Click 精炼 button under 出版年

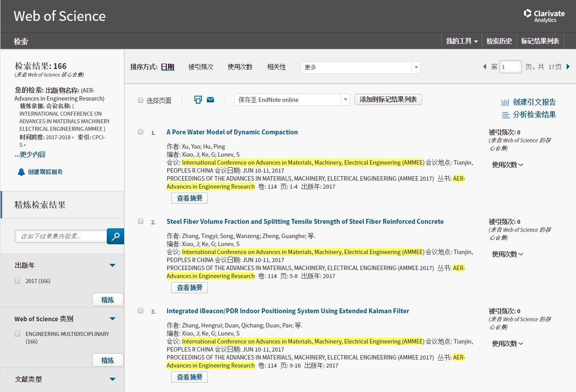click(x=108, y=300)
